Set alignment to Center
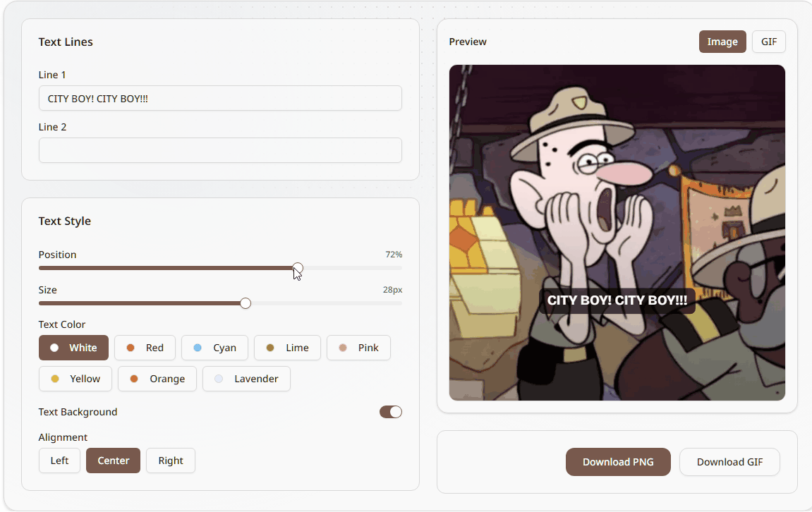The width and height of the screenshot is (812, 512). coord(113,461)
